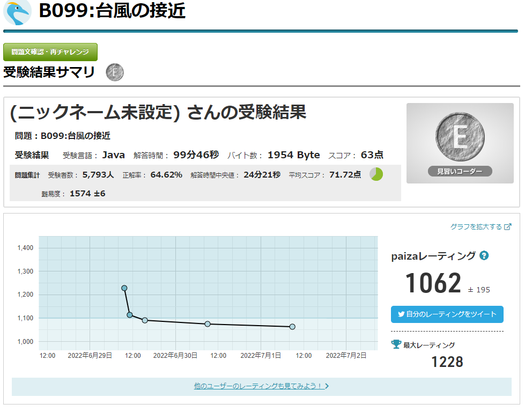Click the B099:台風の接近 page title
Image resolution: width=532 pixels, height=419 pixels.
112,11
